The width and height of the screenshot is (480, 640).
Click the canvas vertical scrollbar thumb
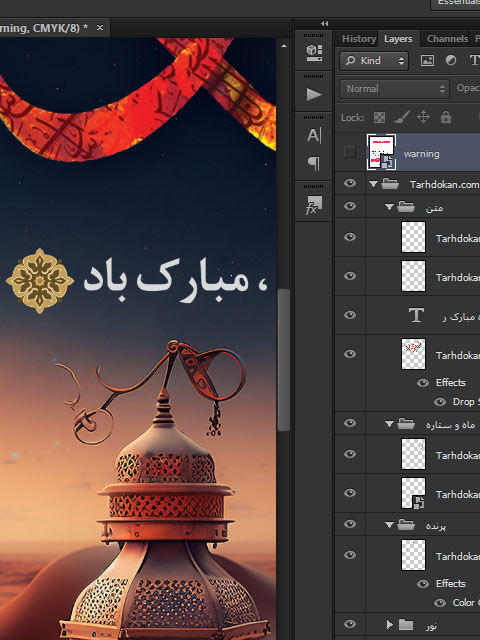click(x=284, y=360)
